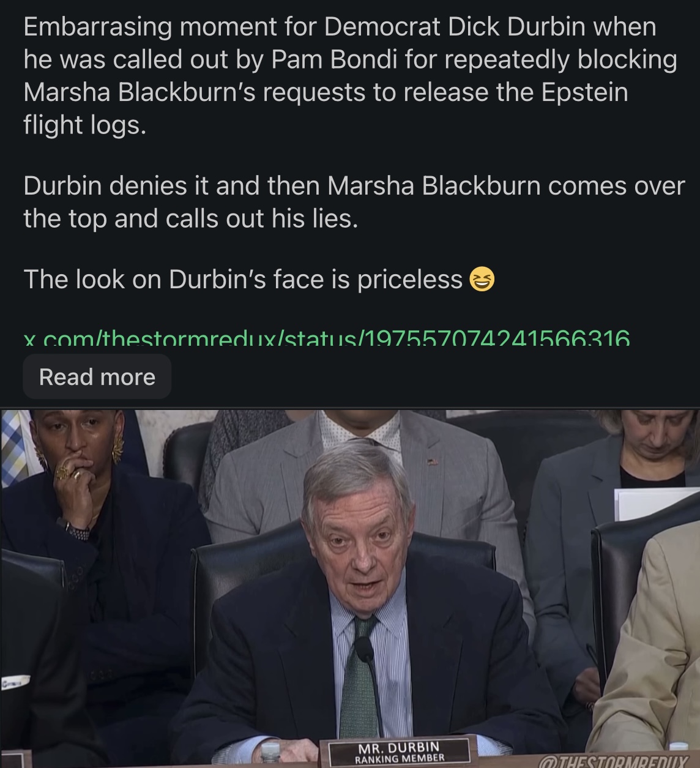Viewport: 700px width, 768px height.
Task: Open the Durbin hearing video thumbnail
Action: pyautogui.click(x=350, y=588)
